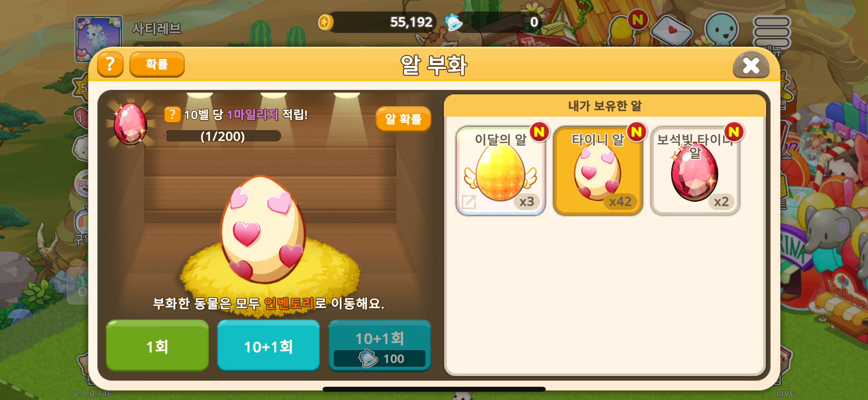Open the mail envelope icon
This screenshot has width=868, height=400.
[671, 30]
